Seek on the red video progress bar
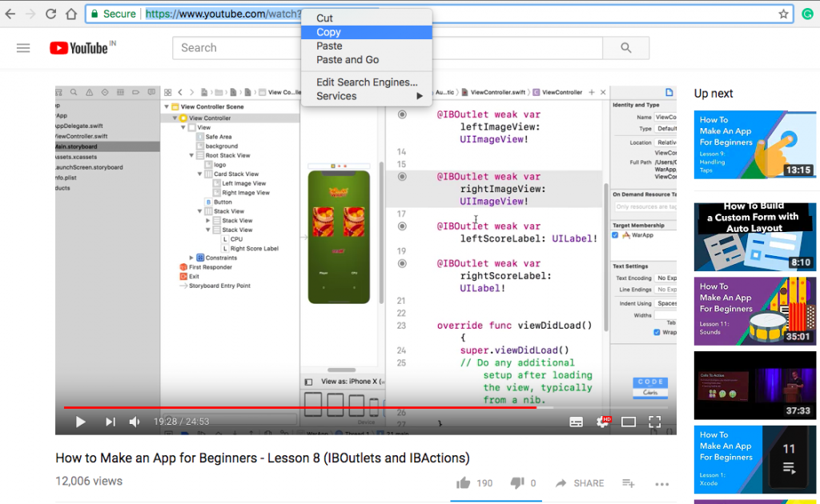 point(299,407)
